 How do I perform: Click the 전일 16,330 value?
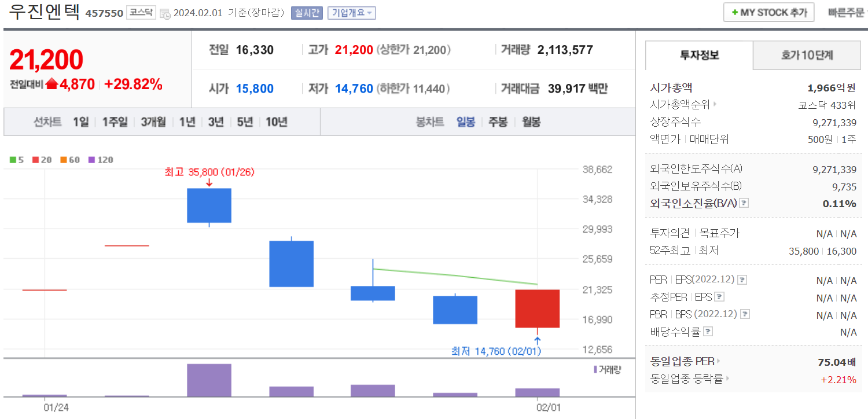(x=255, y=50)
